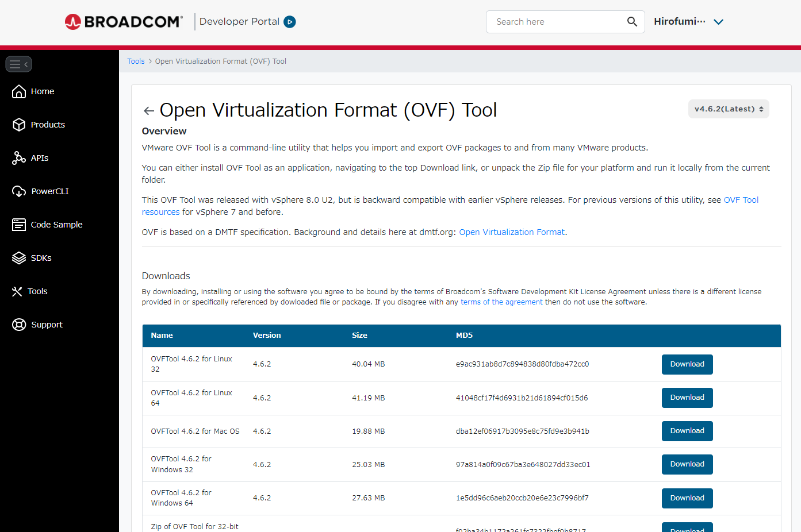801x532 pixels.
Task: Click the 41.19 MB size cell
Action: click(x=369, y=398)
